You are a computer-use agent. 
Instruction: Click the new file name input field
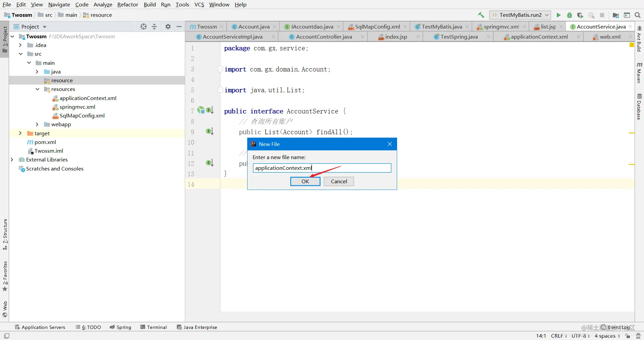pos(322,168)
